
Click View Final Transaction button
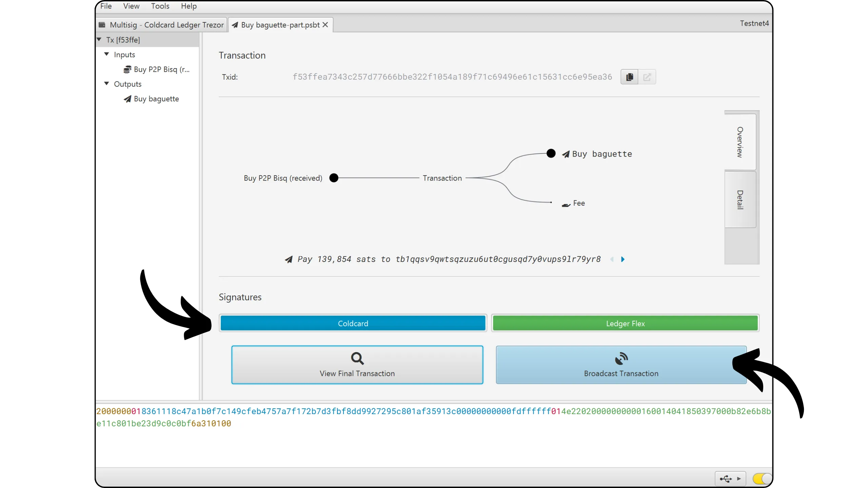click(357, 365)
